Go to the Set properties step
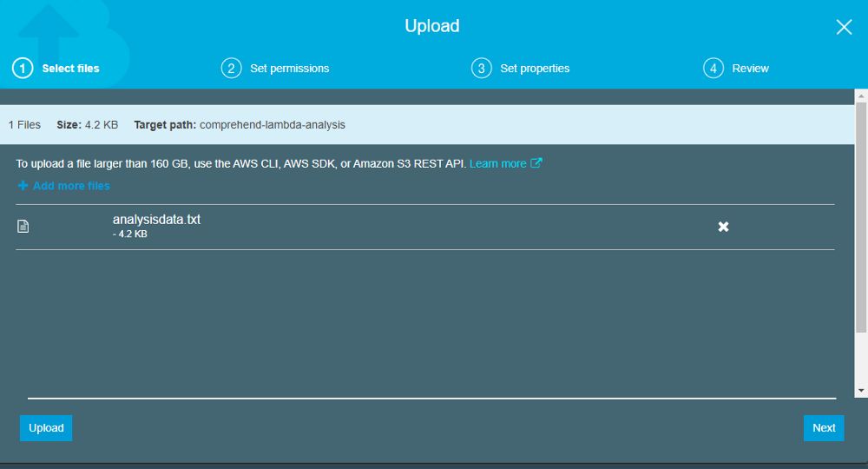 click(x=535, y=69)
